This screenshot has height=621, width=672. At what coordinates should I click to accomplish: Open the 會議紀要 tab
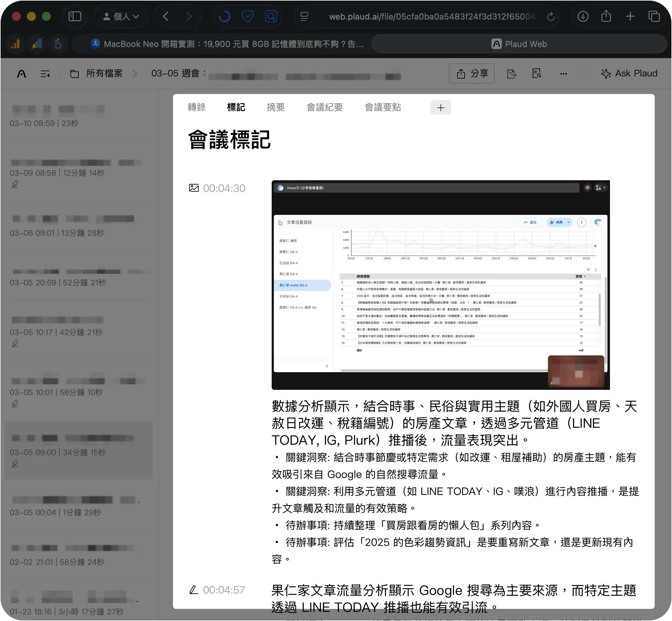325,107
